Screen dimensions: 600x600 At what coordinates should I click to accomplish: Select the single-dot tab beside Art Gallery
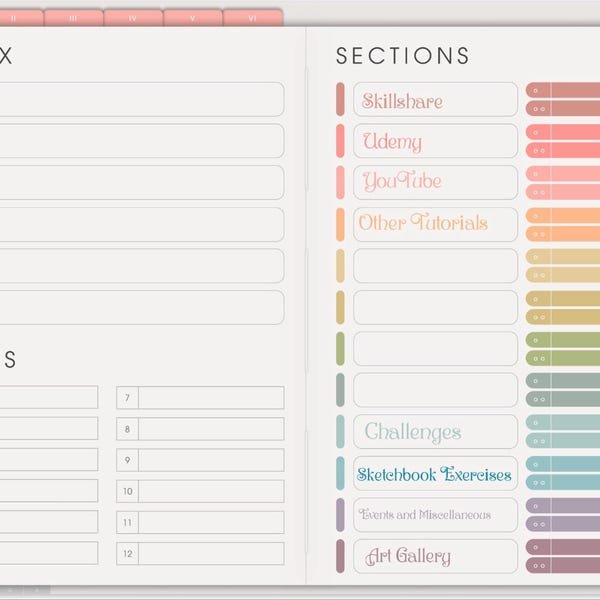coord(563,547)
